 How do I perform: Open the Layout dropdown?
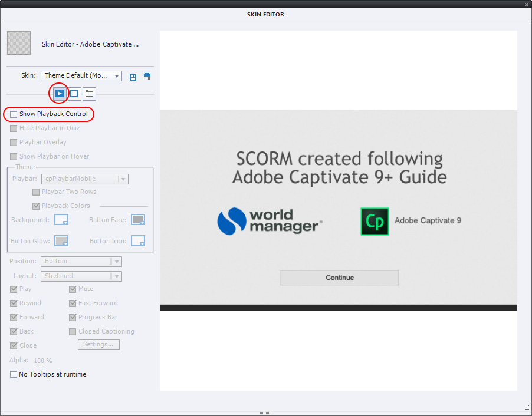(x=81, y=276)
